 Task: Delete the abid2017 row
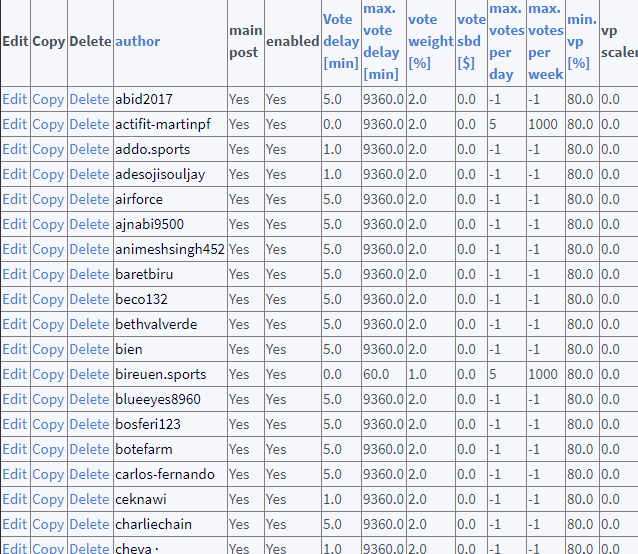pyautogui.click(x=90, y=99)
